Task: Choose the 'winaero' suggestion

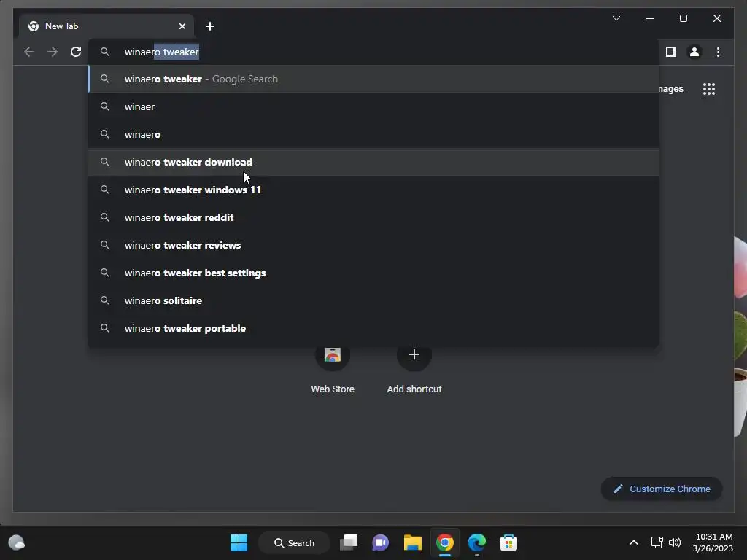Action: (373, 134)
